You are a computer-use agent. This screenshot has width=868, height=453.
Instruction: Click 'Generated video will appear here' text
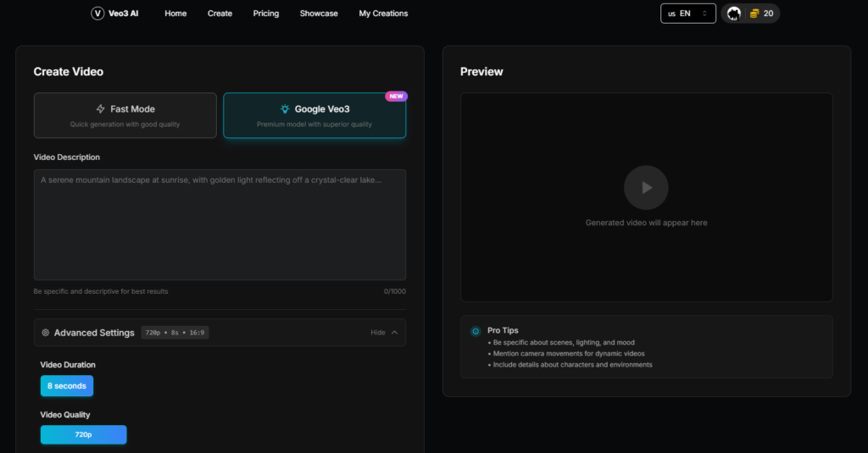click(x=646, y=223)
